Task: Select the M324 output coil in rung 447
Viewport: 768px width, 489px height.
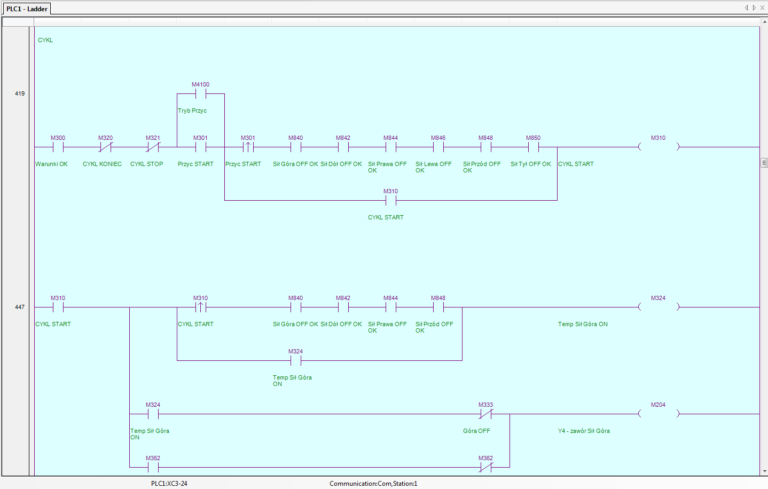Action: 657,307
